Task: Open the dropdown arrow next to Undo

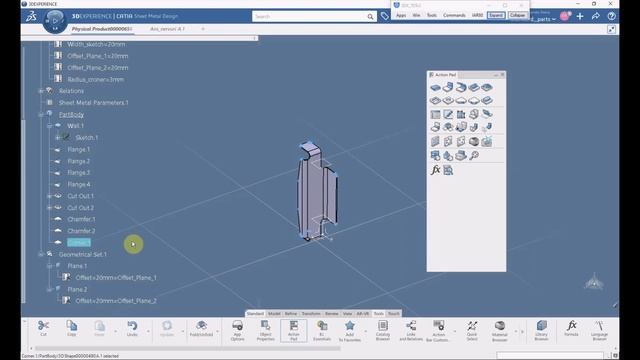Action: click(148, 331)
